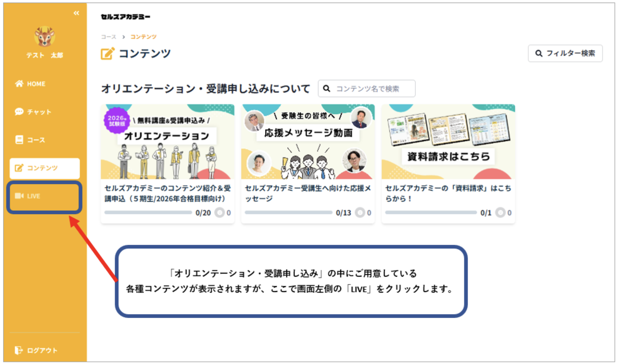Click the circle badge icon next to 0/13
This screenshot has width=619, height=364.
pos(360,213)
